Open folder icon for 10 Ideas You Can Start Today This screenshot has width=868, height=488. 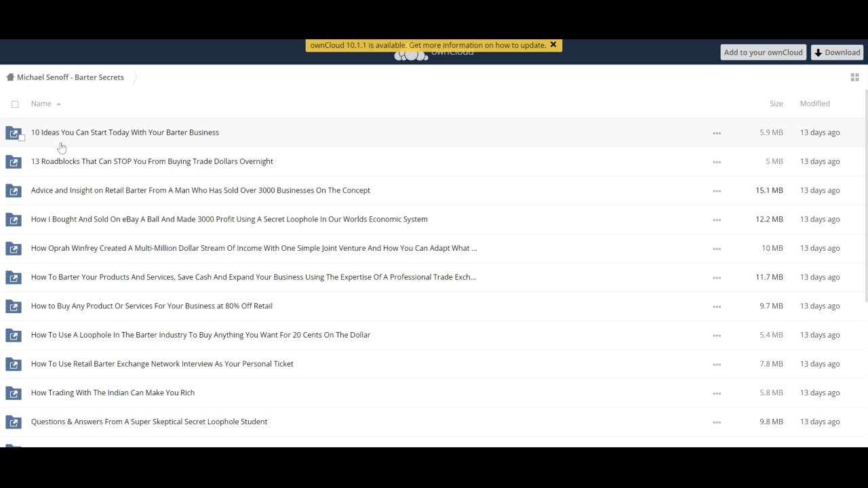pos(14,133)
